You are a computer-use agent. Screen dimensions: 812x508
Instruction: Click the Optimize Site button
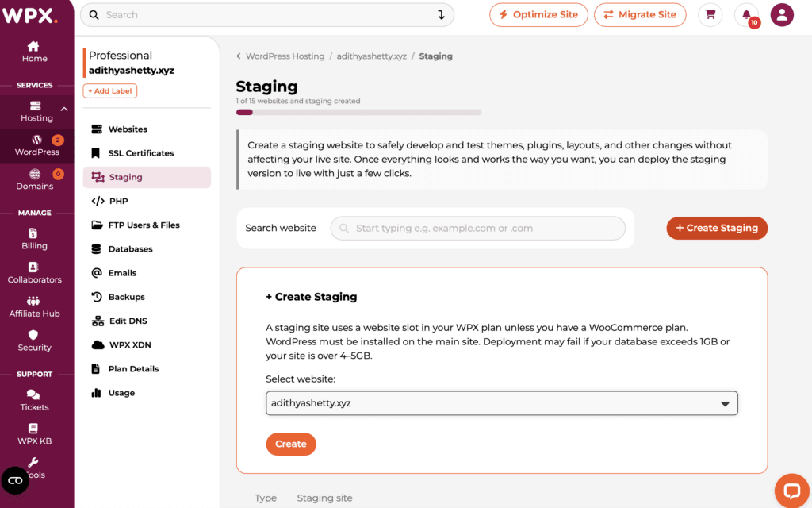538,14
